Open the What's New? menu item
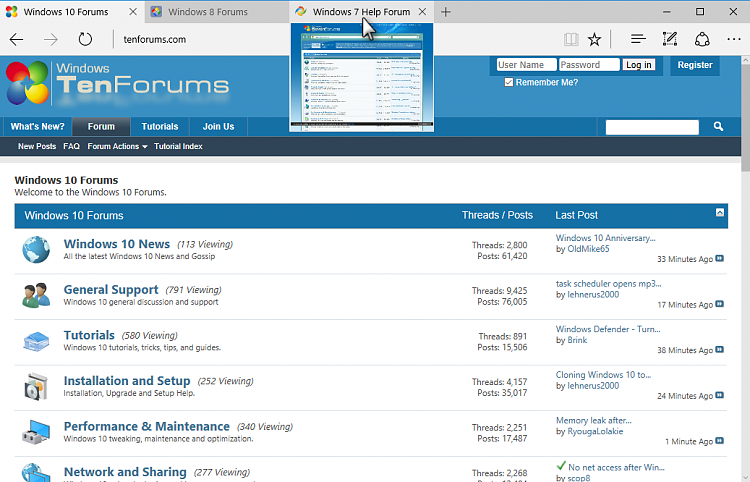The width and height of the screenshot is (750, 482). tap(37, 127)
